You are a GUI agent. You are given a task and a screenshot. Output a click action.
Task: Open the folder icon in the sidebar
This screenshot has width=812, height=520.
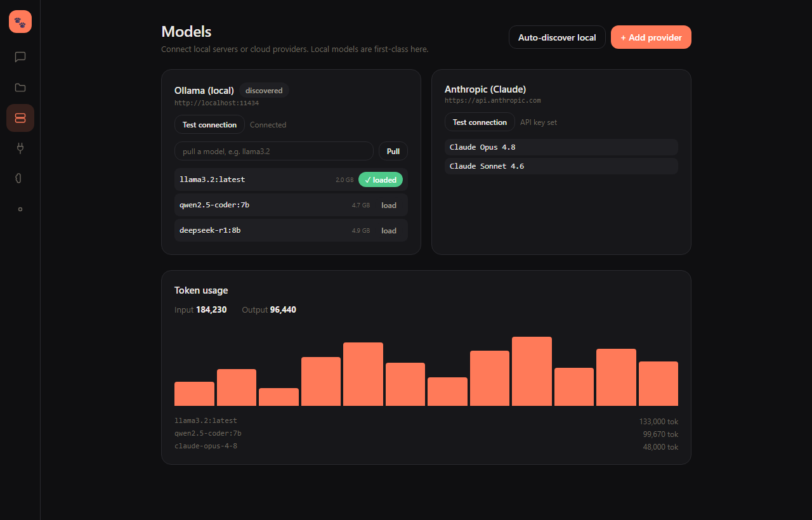tap(20, 88)
